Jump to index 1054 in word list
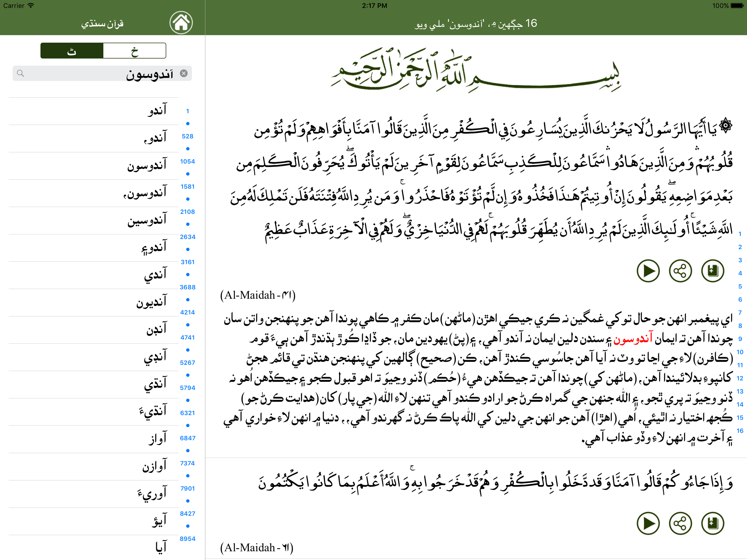The width and height of the screenshot is (747, 560). point(187,161)
